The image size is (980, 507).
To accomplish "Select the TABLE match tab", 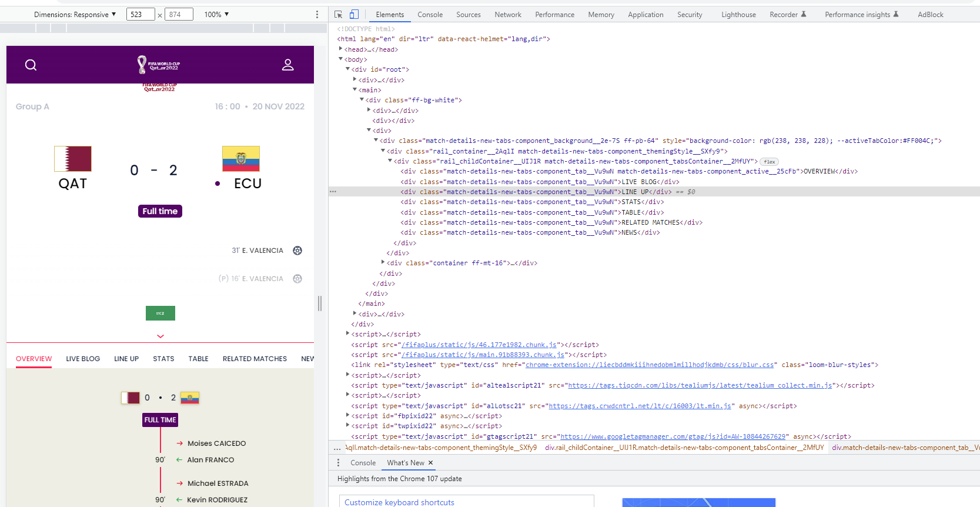I will [199, 359].
